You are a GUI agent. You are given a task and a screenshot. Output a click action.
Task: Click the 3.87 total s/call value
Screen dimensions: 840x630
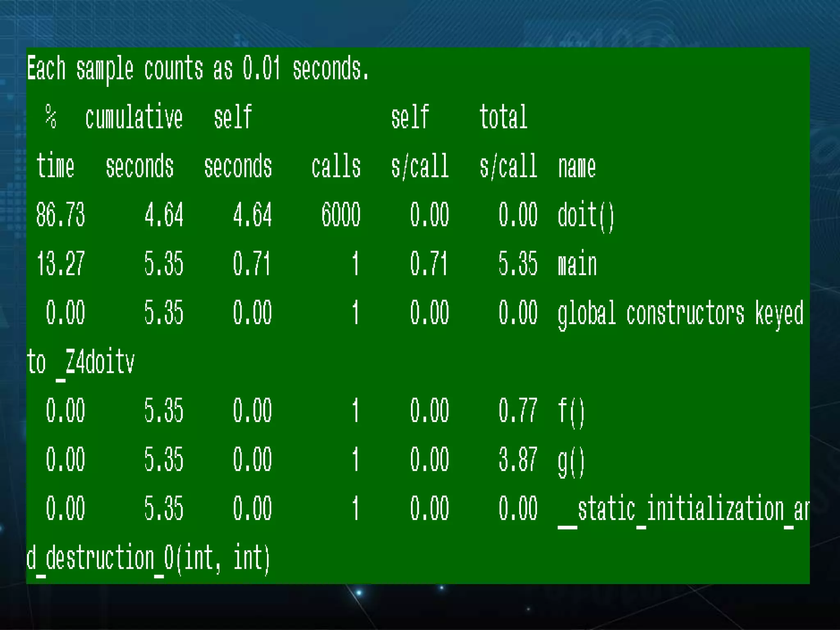(518, 459)
